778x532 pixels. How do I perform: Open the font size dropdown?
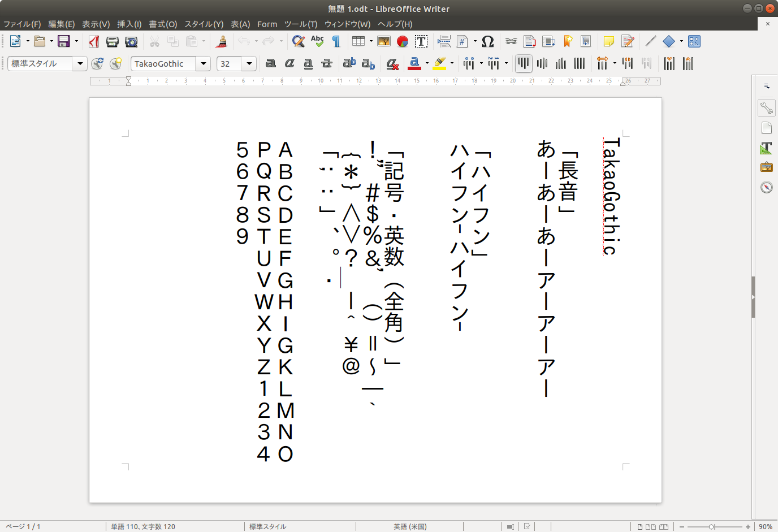tap(249, 63)
